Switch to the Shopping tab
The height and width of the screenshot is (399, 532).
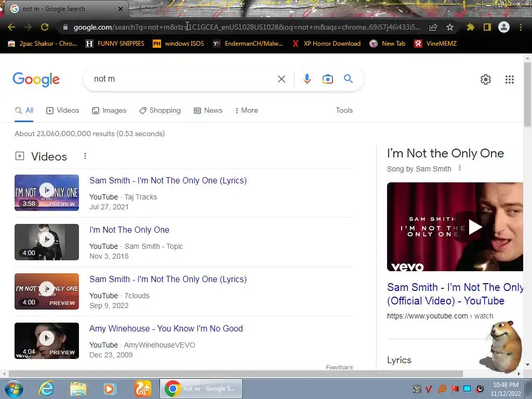(160, 111)
